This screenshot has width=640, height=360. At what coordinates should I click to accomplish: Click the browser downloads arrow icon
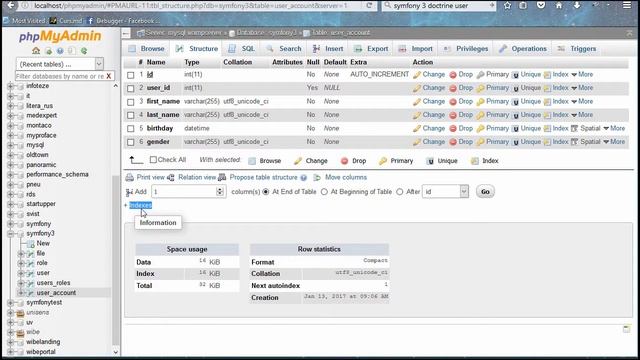[577, 6]
